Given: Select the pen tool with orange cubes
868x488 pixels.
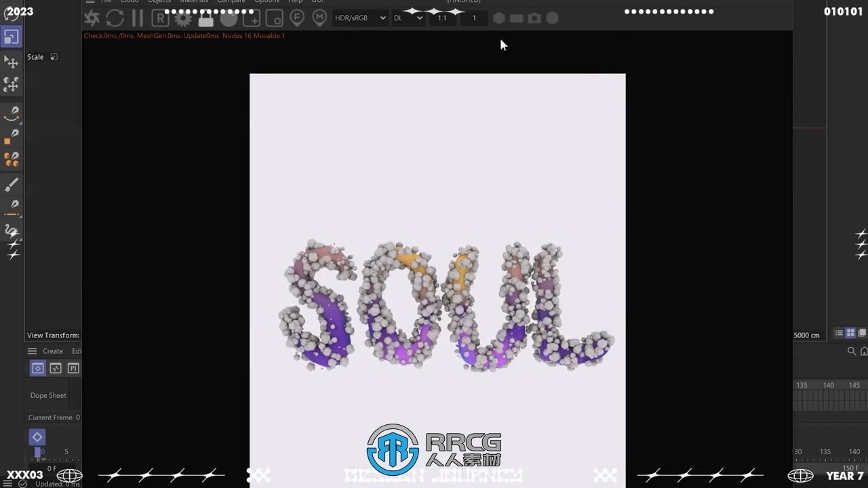Looking at the screenshot, I should [12, 159].
